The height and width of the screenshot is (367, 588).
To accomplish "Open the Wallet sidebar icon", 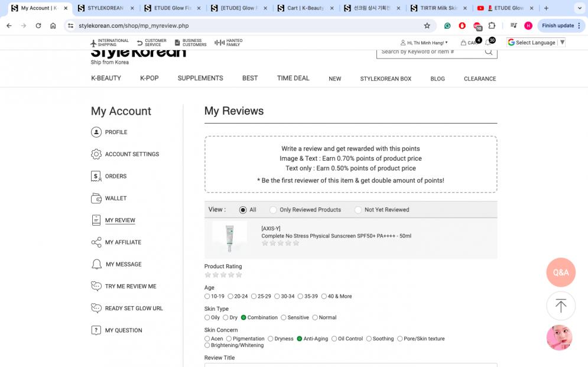I will (96, 199).
